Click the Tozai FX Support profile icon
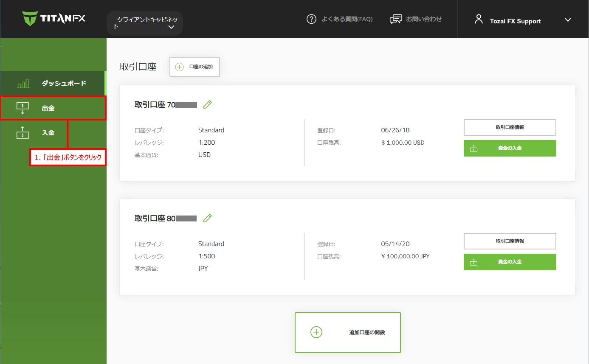 (x=479, y=19)
